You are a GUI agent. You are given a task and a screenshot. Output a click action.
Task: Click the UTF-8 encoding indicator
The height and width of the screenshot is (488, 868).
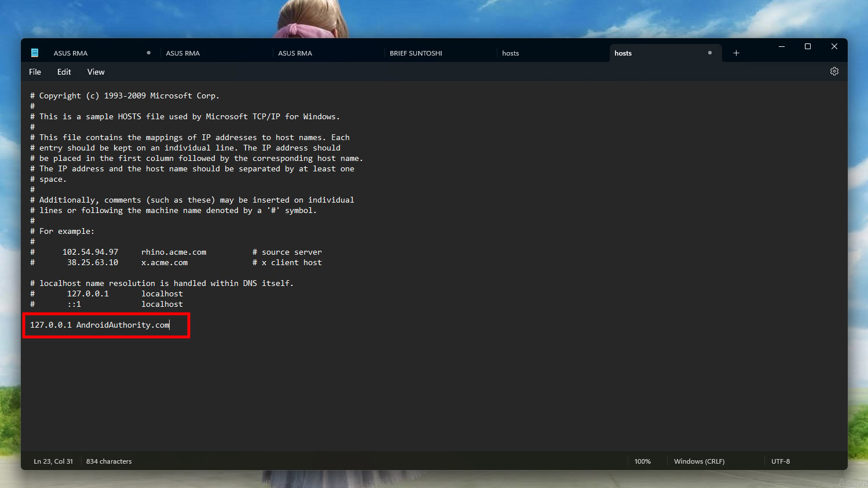coord(780,461)
